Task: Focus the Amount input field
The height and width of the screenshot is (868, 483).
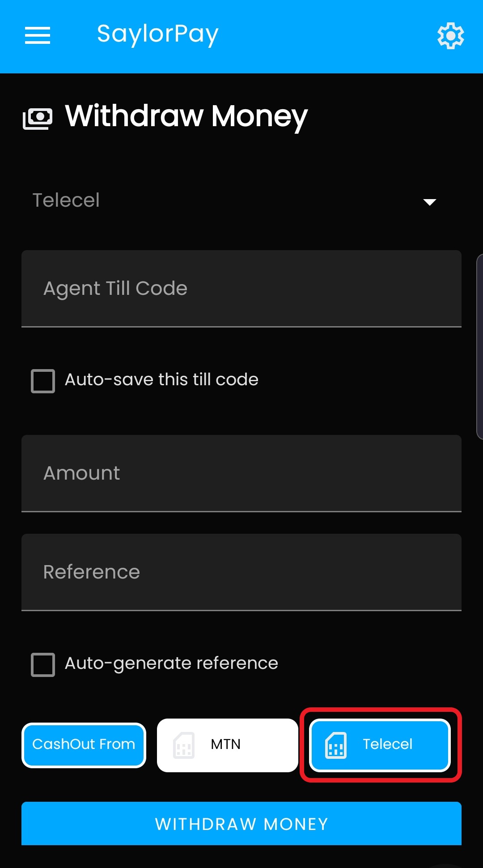Action: click(241, 473)
